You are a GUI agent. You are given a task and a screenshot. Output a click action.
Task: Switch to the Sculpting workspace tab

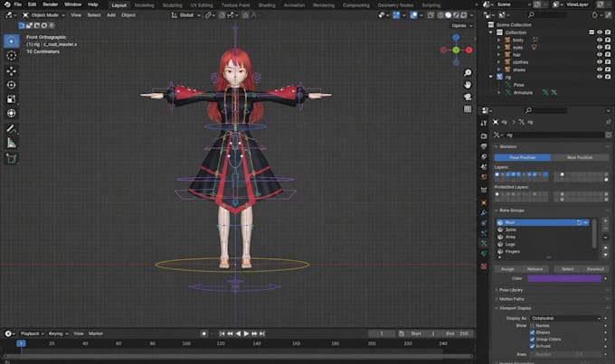click(x=172, y=5)
